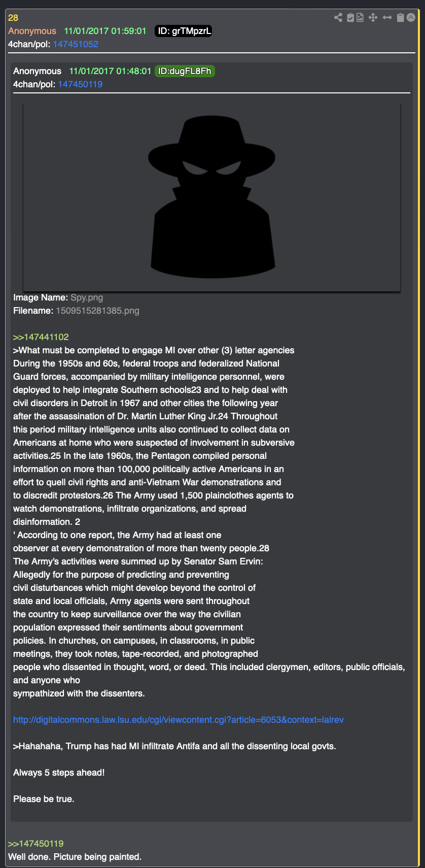Click the timestamp 11/01/2017 01:59:01
This screenshot has height=868, width=425.
coord(105,31)
